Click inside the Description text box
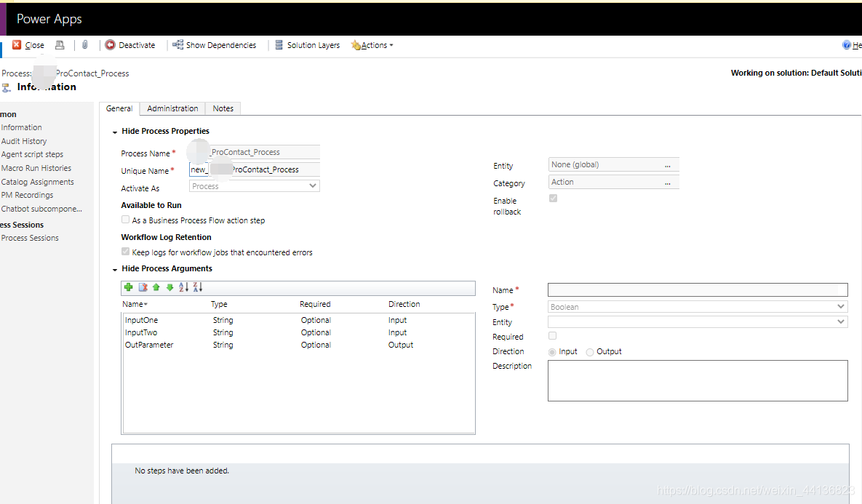 (x=697, y=380)
